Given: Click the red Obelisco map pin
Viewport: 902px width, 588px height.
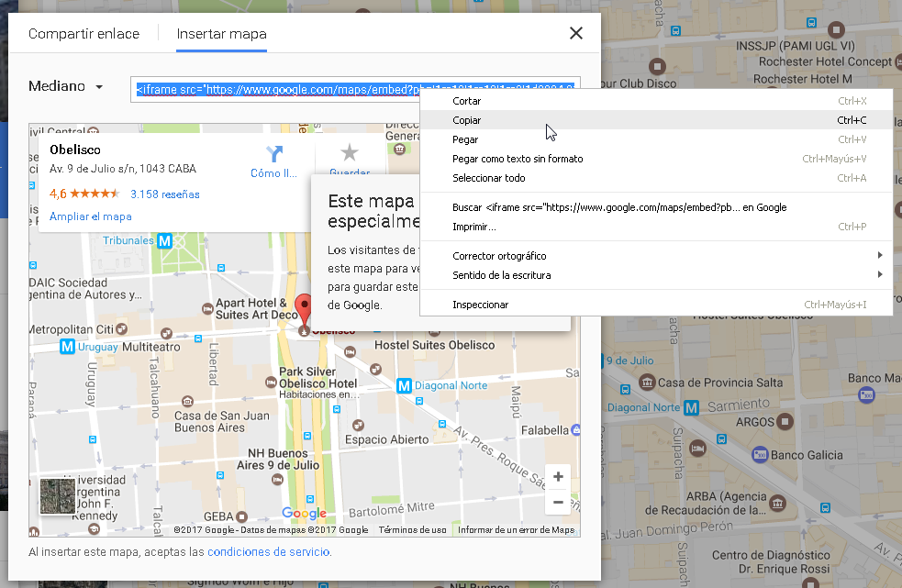Looking at the screenshot, I should [303, 311].
